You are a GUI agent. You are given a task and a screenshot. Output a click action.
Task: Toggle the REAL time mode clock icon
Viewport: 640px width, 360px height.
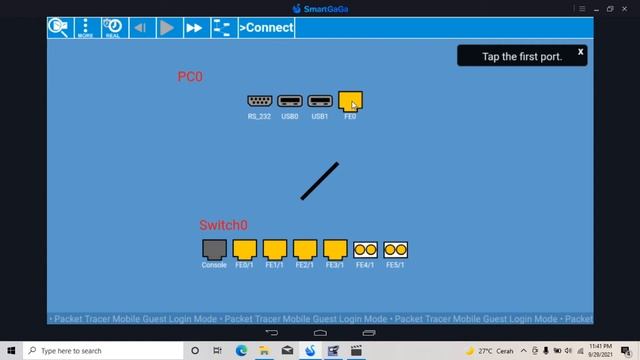pos(113,28)
